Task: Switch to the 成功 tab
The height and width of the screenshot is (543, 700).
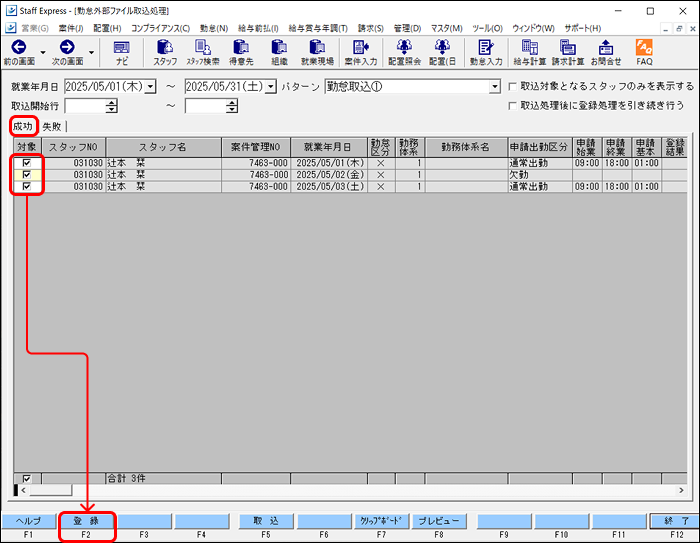Action: (23, 126)
